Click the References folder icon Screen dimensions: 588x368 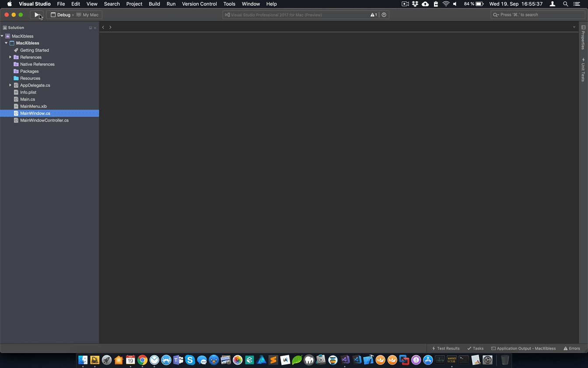pos(16,57)
